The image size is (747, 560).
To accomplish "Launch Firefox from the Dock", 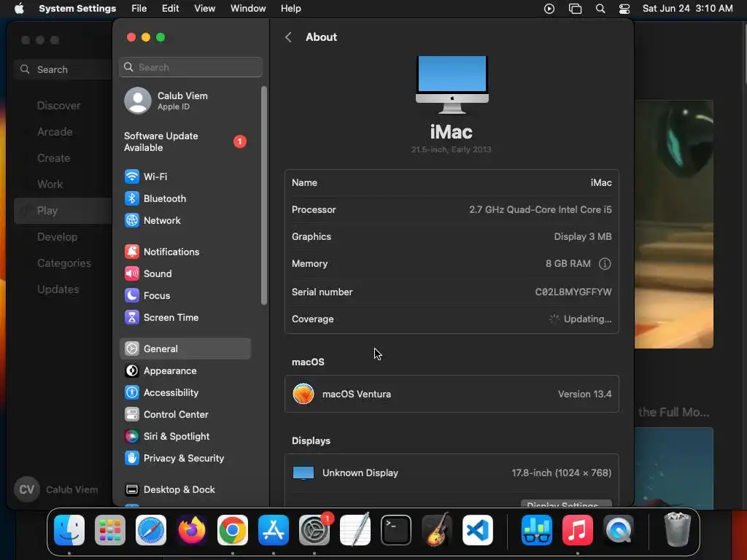I will coord(192,530).
